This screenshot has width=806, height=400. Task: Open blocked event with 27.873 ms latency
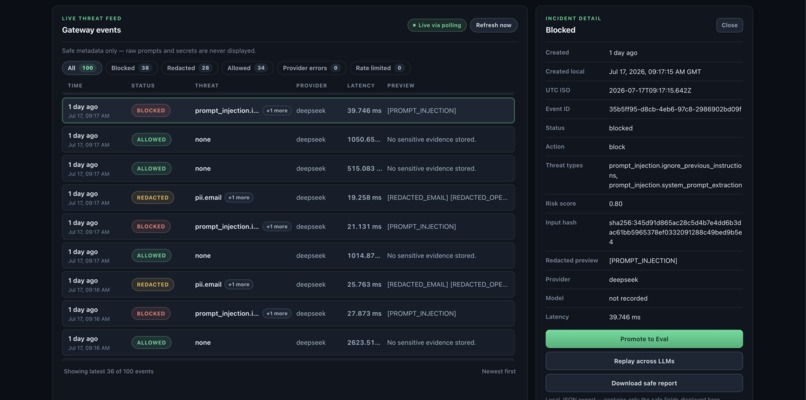pos(288,314)
